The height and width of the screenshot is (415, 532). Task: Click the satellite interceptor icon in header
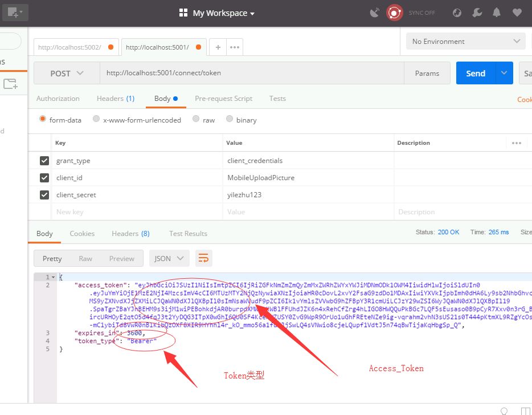374,13
